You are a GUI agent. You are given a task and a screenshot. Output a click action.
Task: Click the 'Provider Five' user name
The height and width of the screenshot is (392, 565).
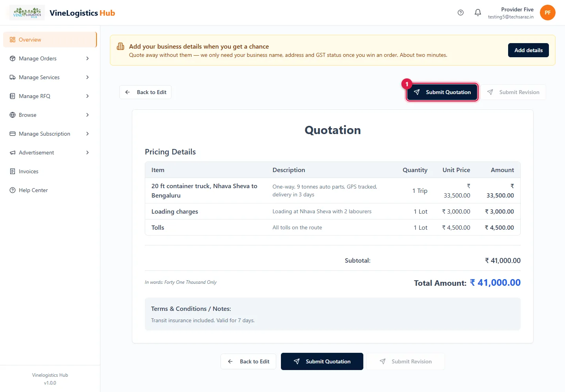[517, 9]
